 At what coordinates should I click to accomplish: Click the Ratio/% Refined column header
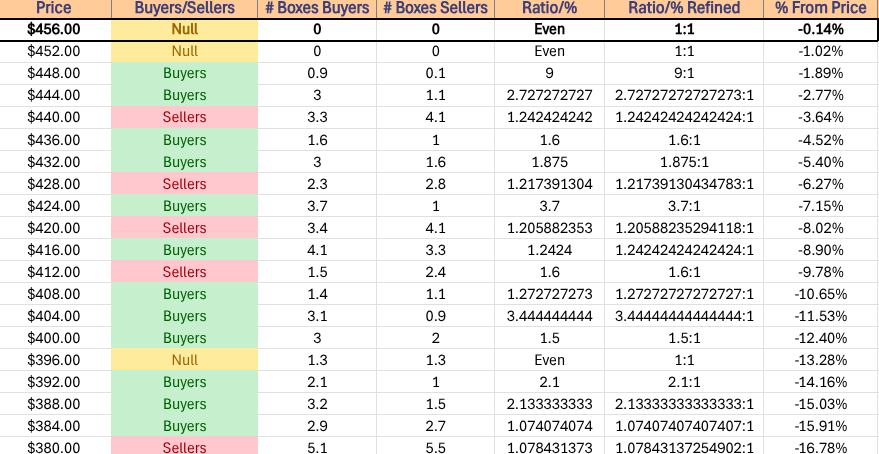tap(684, 8)
